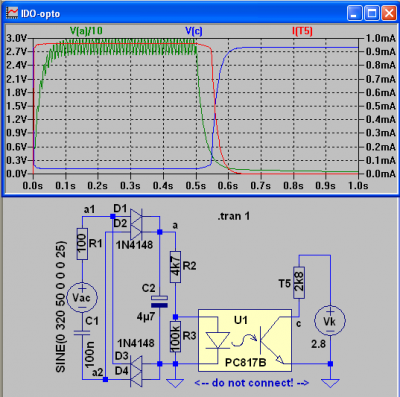Click the 0.0V left axis label
Image resolution: width=400 pixels, height=397 pixels.
[16, 174]
